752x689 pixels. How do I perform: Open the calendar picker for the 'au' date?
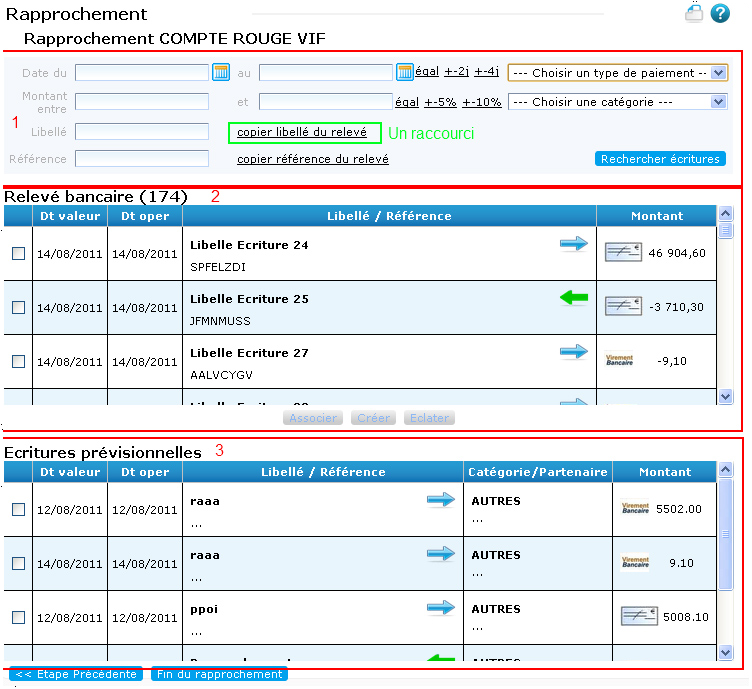click(x=404, y=72)
